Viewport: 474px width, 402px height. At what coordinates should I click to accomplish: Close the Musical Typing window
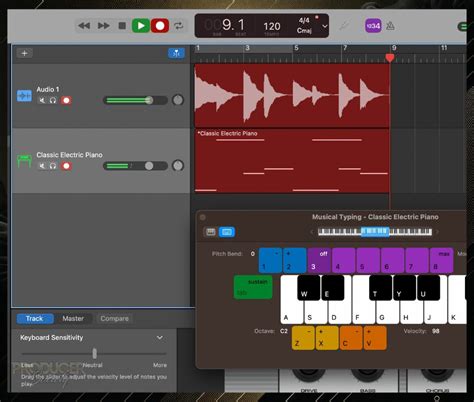[x=202, y=217]
